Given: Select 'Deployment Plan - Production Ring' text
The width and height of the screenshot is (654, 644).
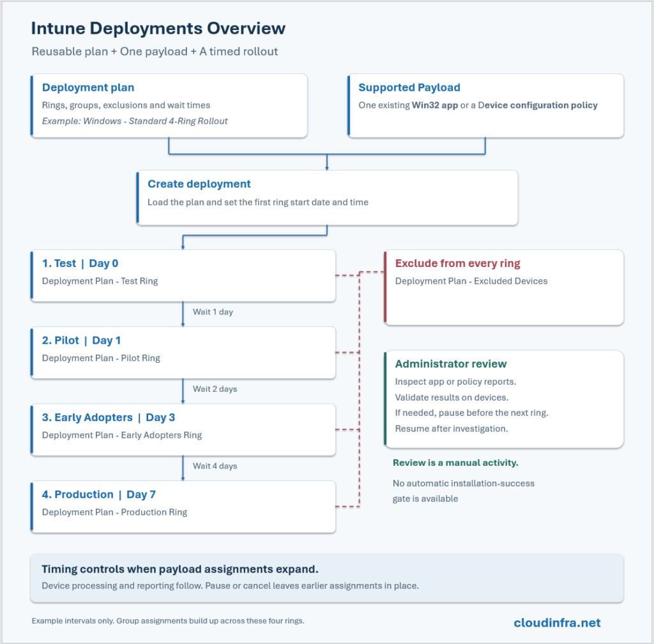Looking at the screenshot, I should [114, 512].
